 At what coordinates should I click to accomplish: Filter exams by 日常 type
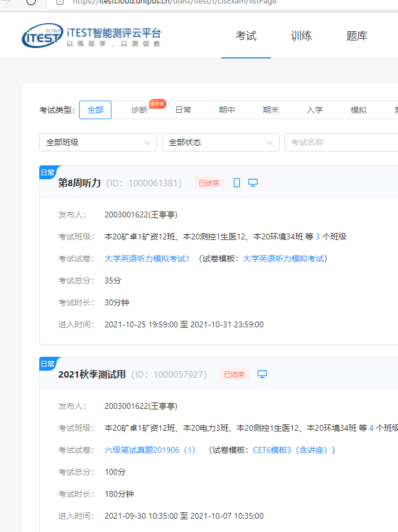tap(183, 110)
